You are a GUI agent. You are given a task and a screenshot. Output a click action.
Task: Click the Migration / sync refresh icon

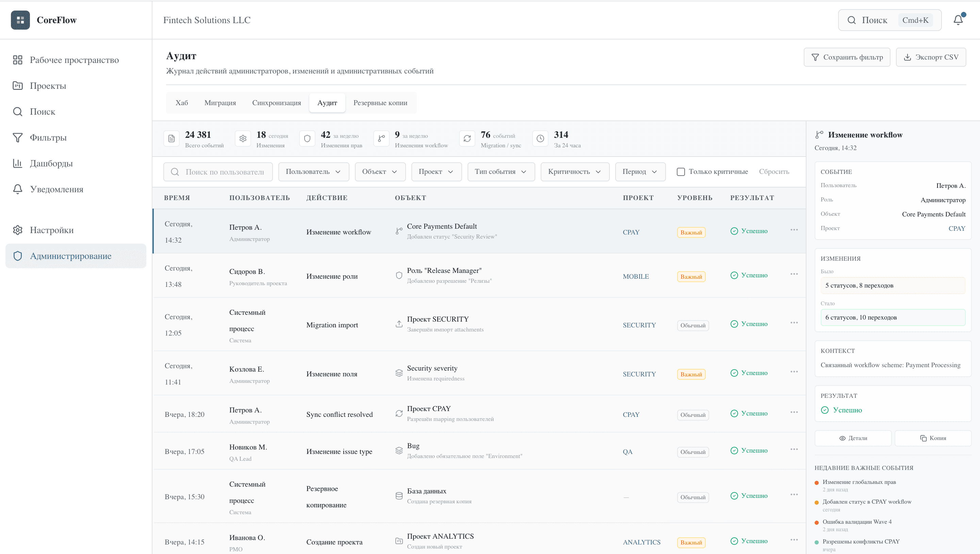[x=468, y=138]
